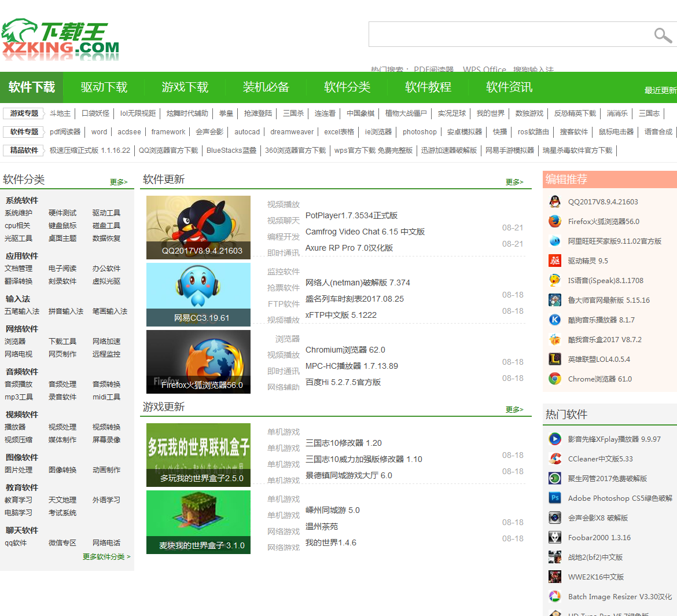Open the photoshop topic link
This screenshot has height=616, width=677.
pos(420,132)
